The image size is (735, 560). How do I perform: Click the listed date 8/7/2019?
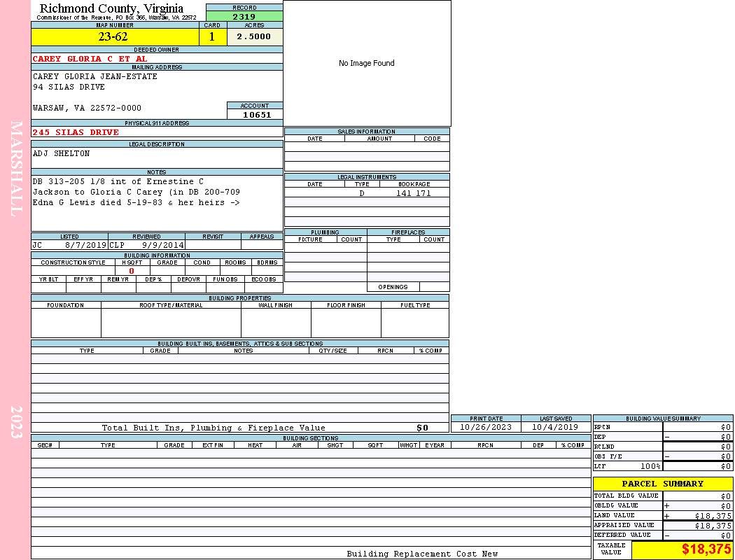tap(85, 246)
